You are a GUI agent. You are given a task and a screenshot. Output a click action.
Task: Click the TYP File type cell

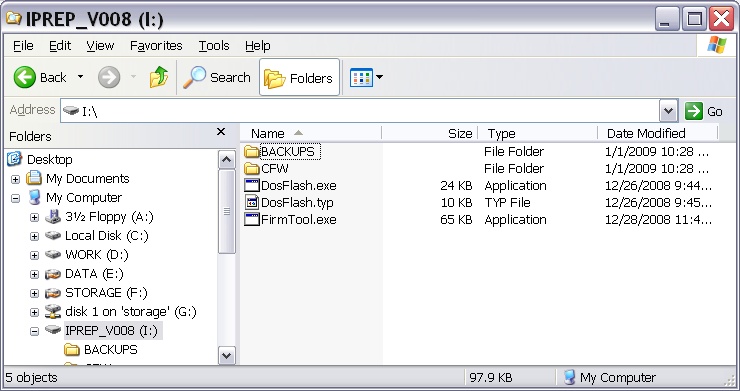click(x=507, y=203)
